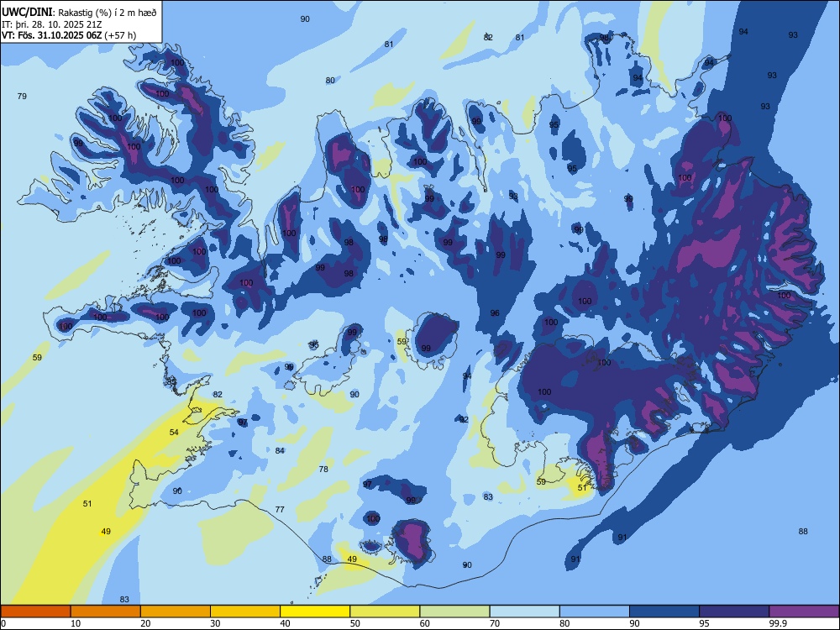Image resolution: width=840 pixels, height=630 pixels.
Task: Click the humidity value "78" on the map
Action: pyautogui.click(x=323, y=470)
